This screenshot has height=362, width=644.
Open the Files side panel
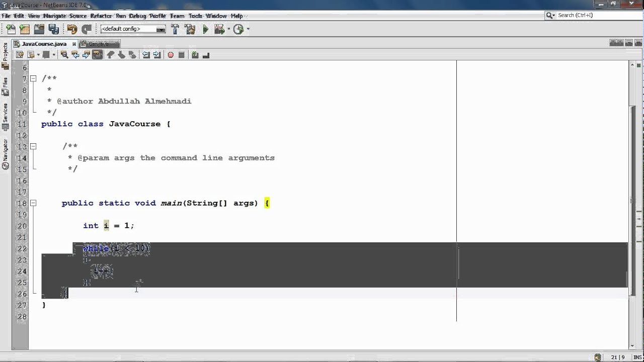[5, 87]
